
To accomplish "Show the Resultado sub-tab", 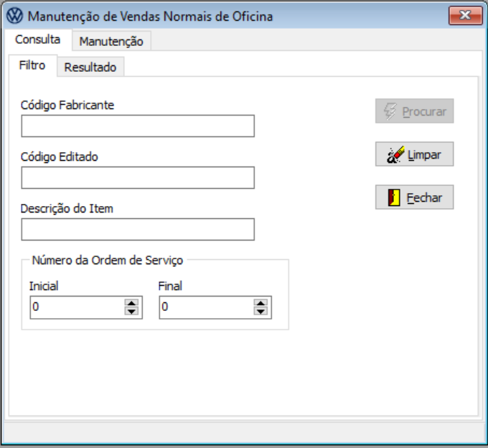I will 90,67.
